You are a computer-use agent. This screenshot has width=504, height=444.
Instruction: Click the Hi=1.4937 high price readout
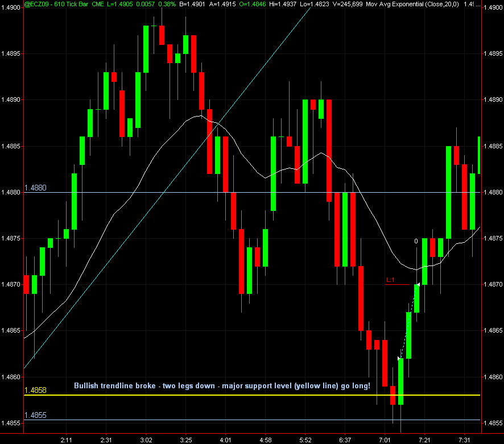click(x=283, y=4)
